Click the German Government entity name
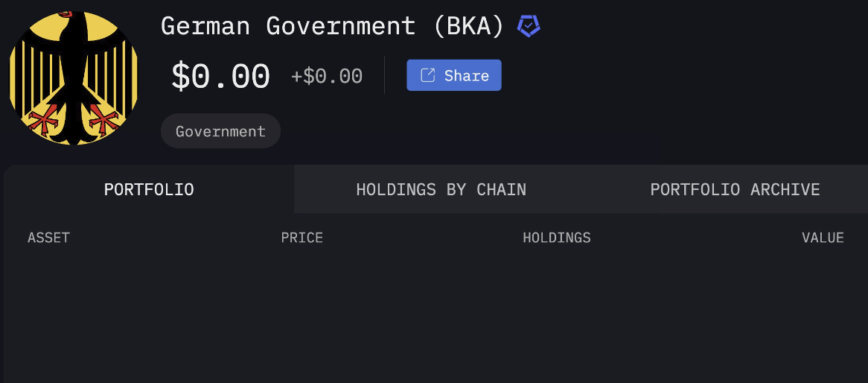This screenshot has height=383, width=868. pyautogui.click(x=287, y=26)
